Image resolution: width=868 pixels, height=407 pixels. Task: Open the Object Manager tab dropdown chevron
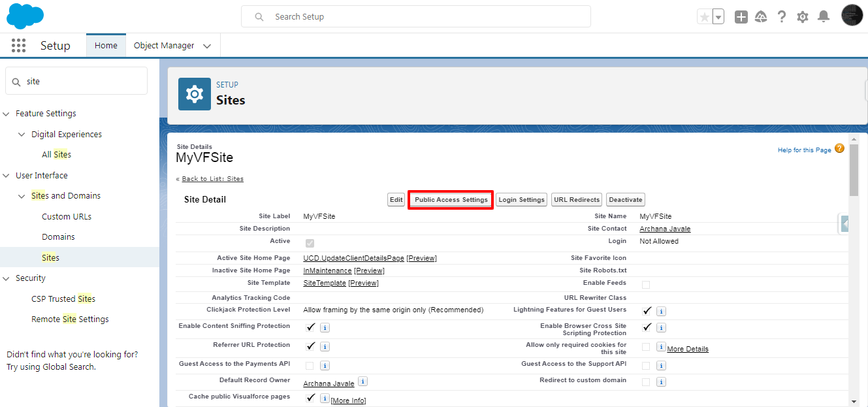pyautogui.click(x=207, y=46)
